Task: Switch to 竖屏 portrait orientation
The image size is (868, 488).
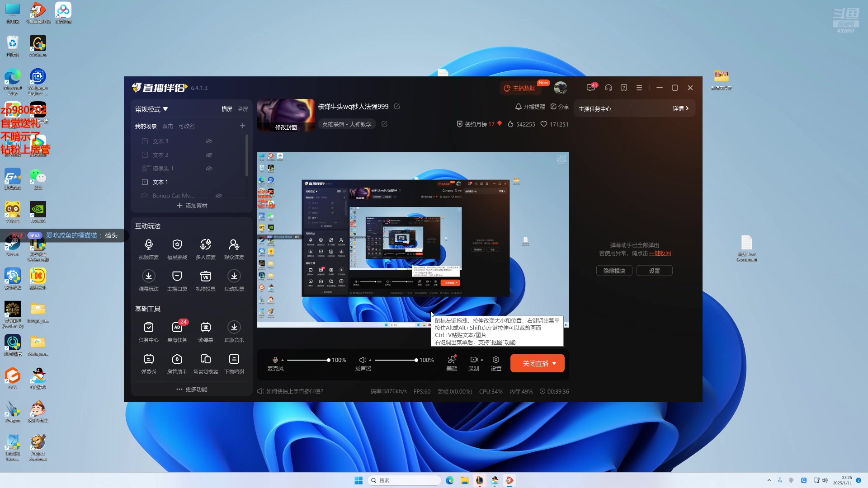Action: (243, 109)
